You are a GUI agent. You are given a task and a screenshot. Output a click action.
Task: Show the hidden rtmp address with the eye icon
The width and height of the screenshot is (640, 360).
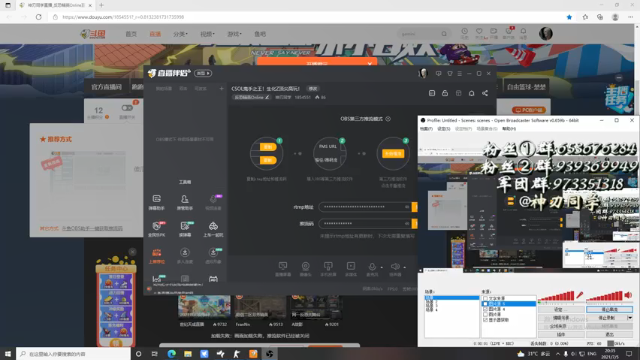[x=407, y=207]
